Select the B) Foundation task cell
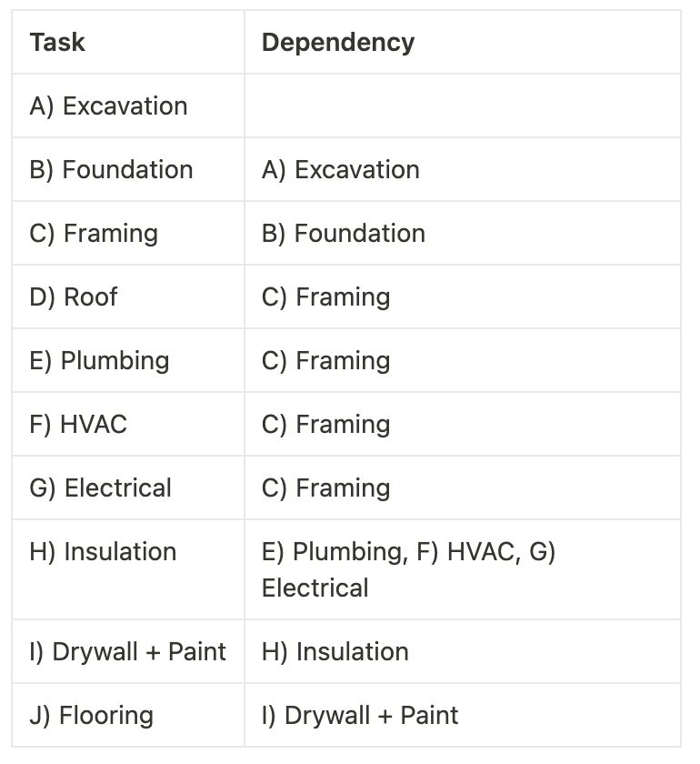 [128, 169]
